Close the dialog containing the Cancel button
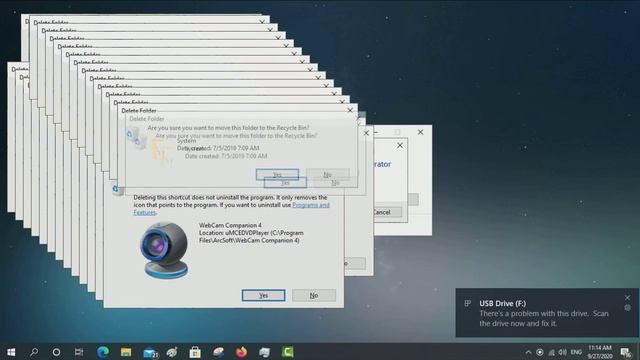 (x=400, y=145)
